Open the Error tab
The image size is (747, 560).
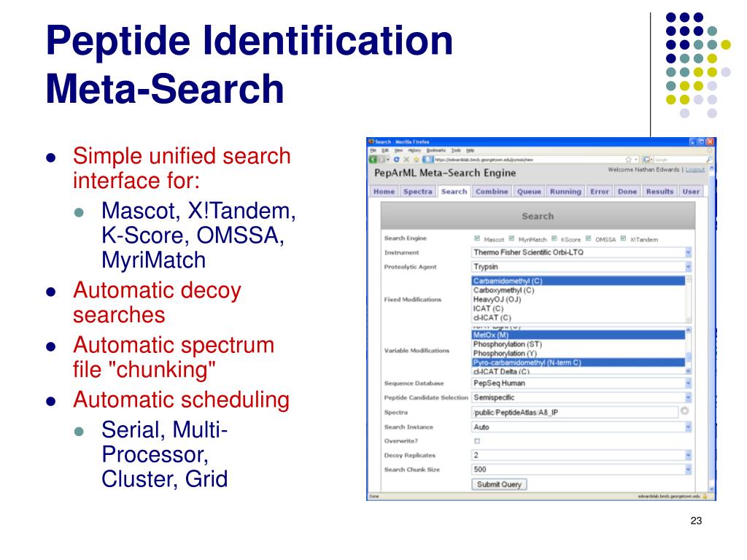pos(600,192)
